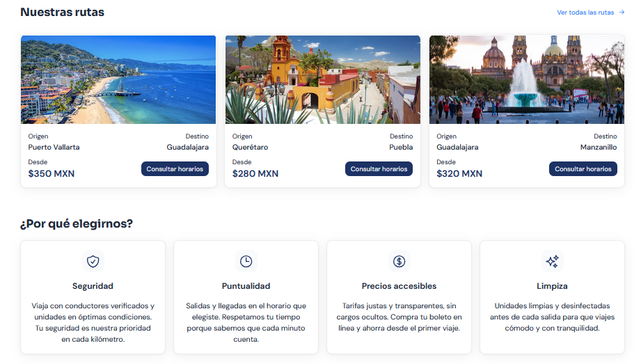
Task: Click the dollar coin icon above Precios accesibles
Action: coord(399,262)
